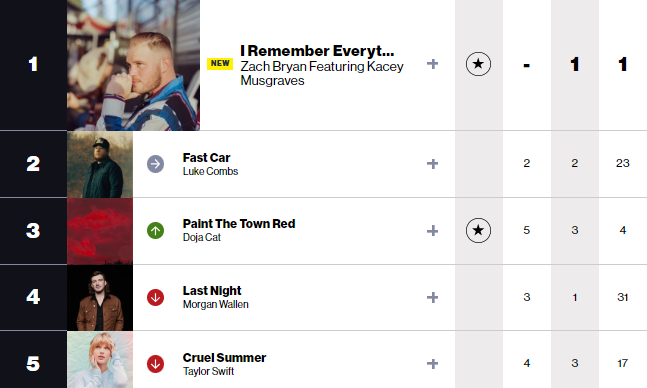Click the yellow NEW badge
The image size is (647, 388).
coord(220,64)
